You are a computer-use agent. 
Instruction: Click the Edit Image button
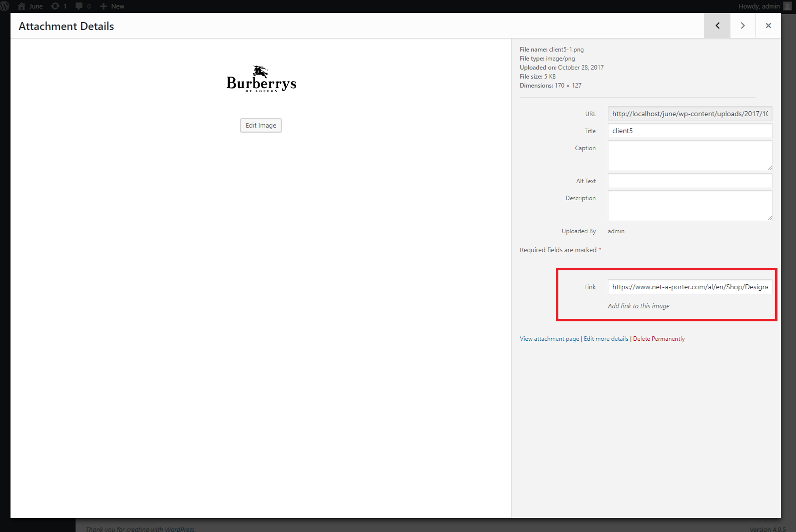point(261,125)
